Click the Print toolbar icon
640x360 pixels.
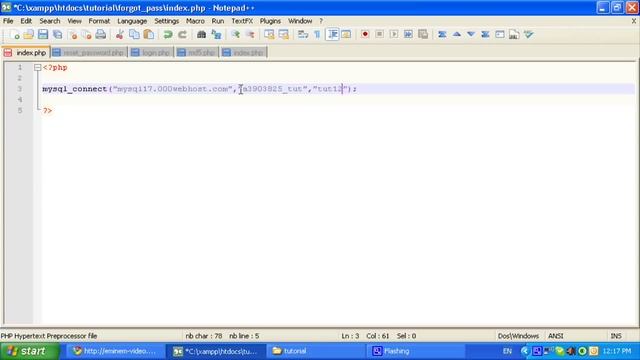101,35
